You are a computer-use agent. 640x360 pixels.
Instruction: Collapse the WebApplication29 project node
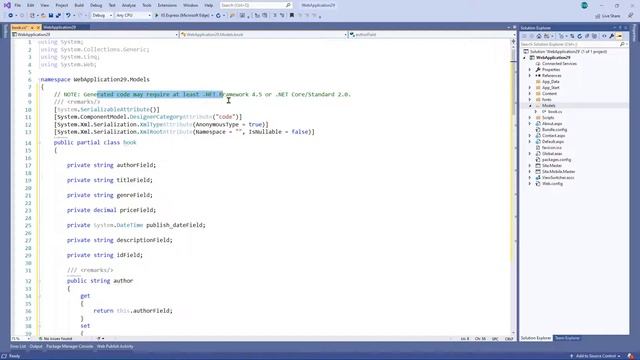click(524, 58)
